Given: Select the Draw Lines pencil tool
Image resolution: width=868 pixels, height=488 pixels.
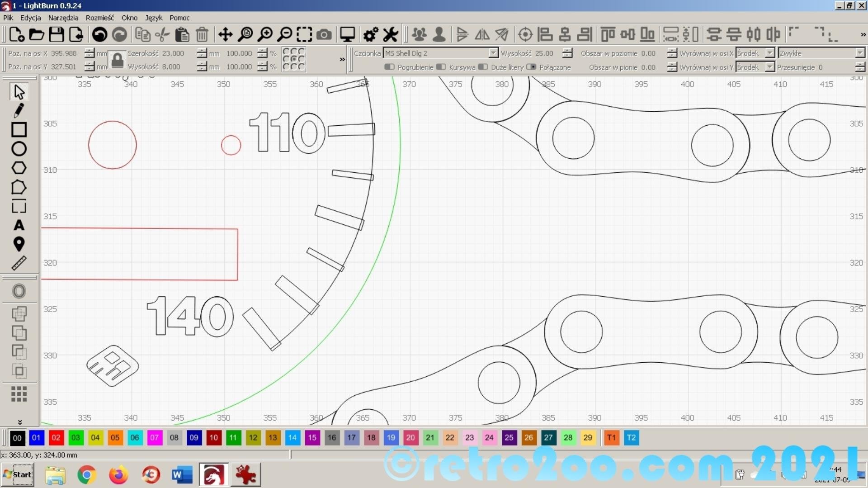Looking at the screenshot, I should click(19, 110).
